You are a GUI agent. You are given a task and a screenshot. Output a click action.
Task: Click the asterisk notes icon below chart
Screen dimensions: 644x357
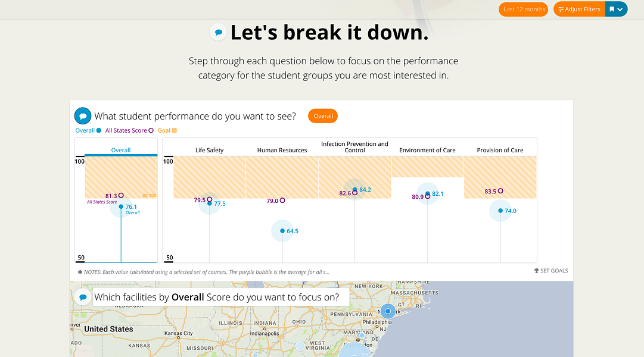coord(80,271)
